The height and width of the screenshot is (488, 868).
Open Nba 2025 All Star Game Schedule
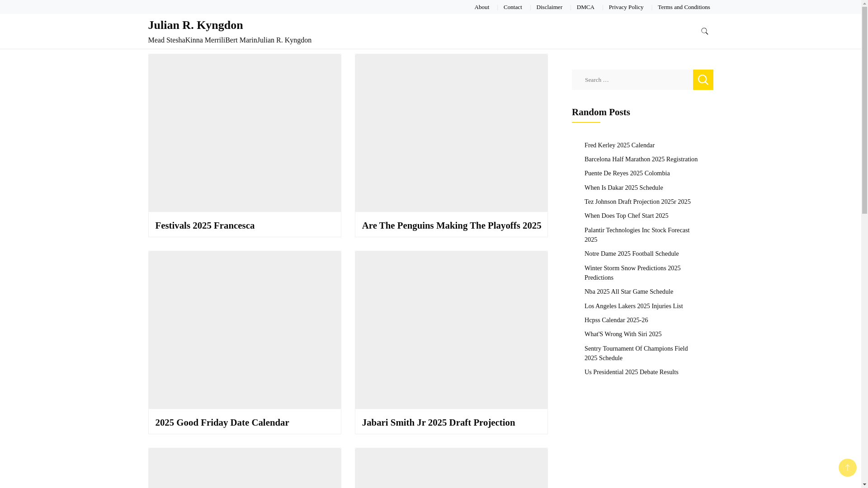[628, 291]
